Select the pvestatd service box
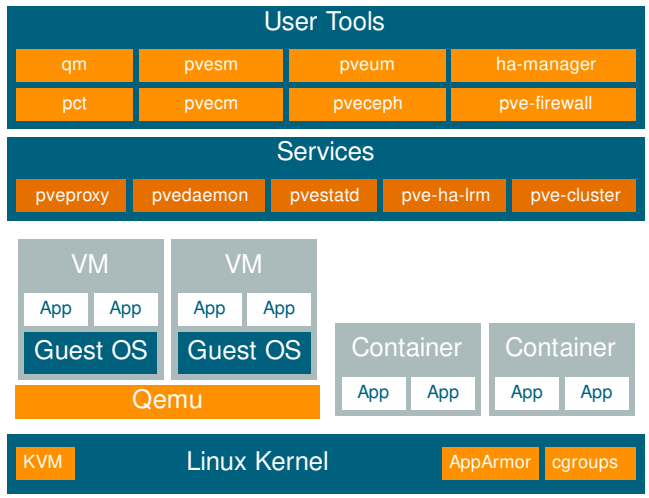This screenshot has height=498, width=649. point(324,195)
